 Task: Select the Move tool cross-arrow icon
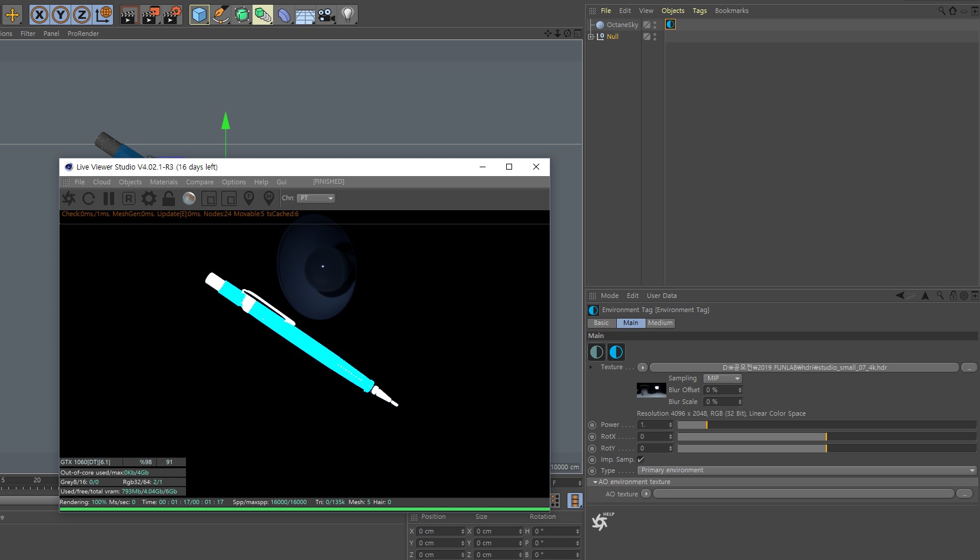click(12, 15)
